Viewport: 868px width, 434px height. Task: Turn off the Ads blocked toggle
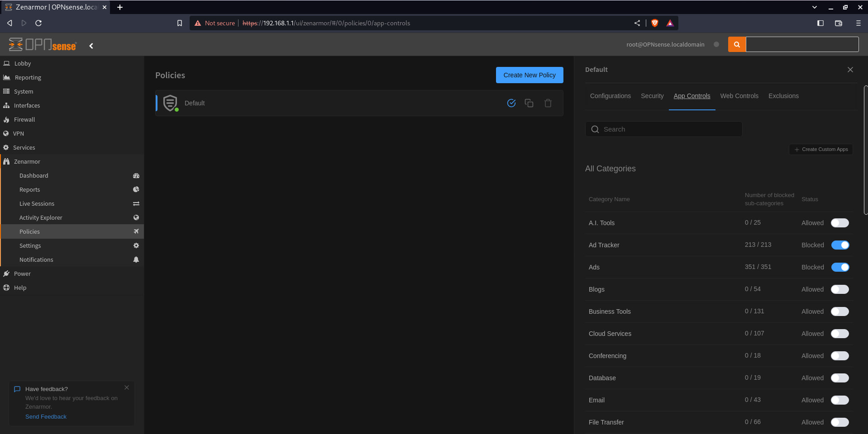840,267
